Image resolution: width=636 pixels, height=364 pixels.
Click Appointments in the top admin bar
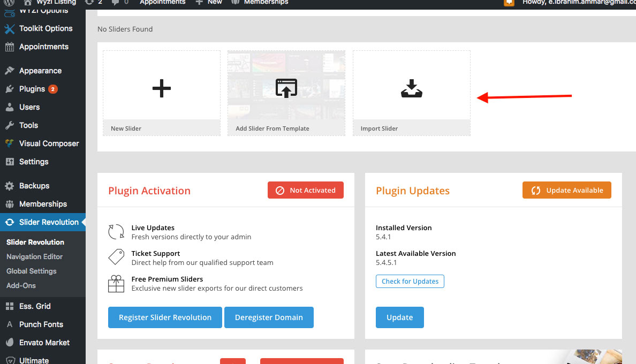pos(162,2)
